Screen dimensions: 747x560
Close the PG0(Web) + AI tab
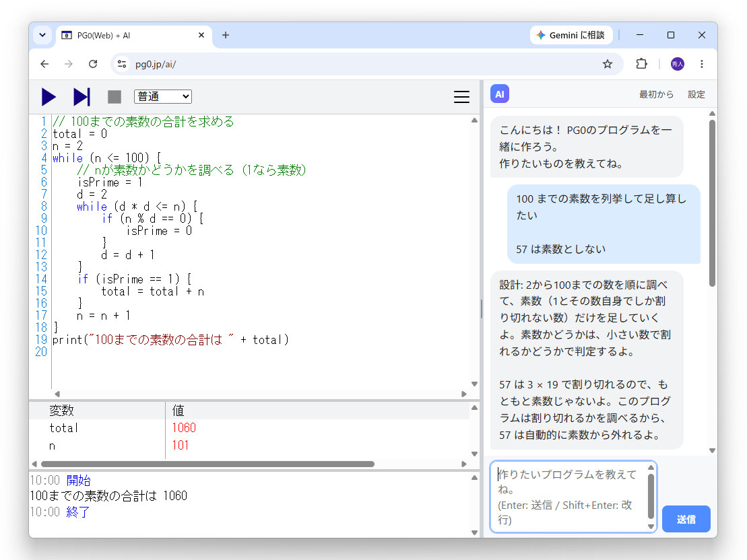[201, 35]
